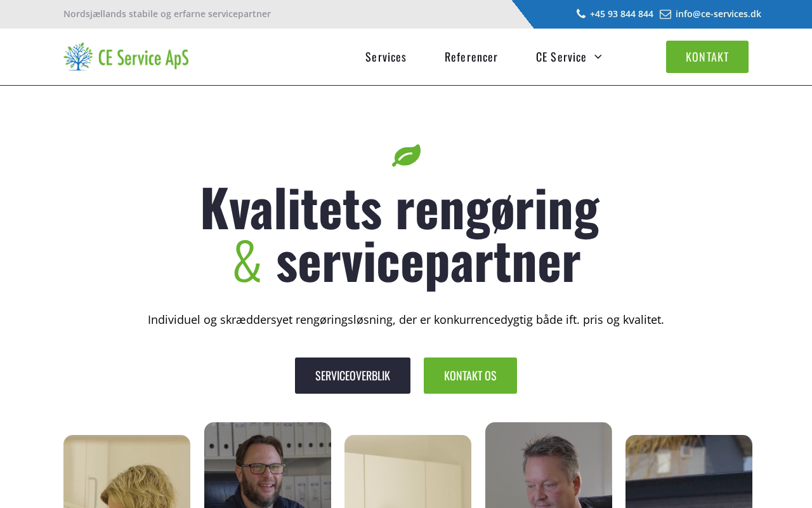Click the phone icon in top bar
Screen dimensions: 812x508
(x=580, y=14)
